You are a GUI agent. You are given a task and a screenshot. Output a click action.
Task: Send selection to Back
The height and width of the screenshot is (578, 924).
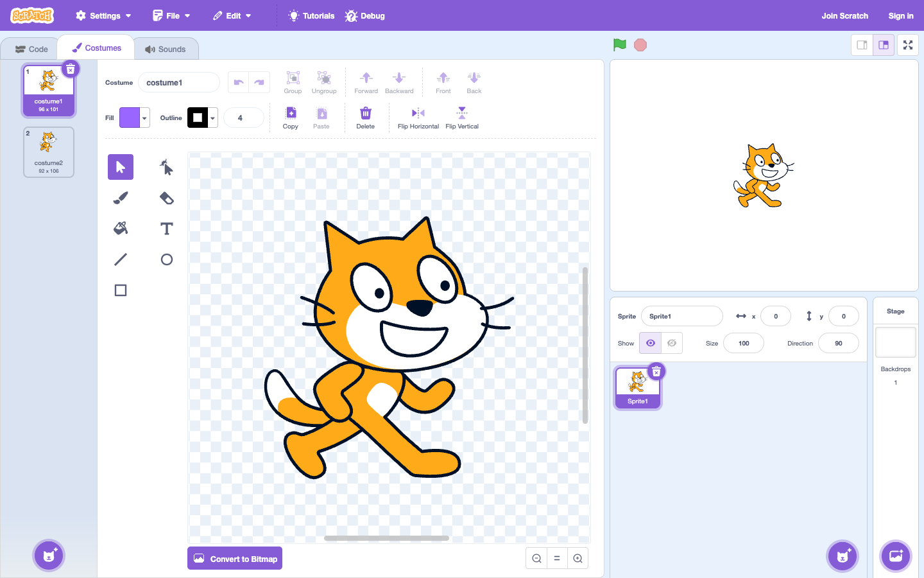(x=474, y=82)
